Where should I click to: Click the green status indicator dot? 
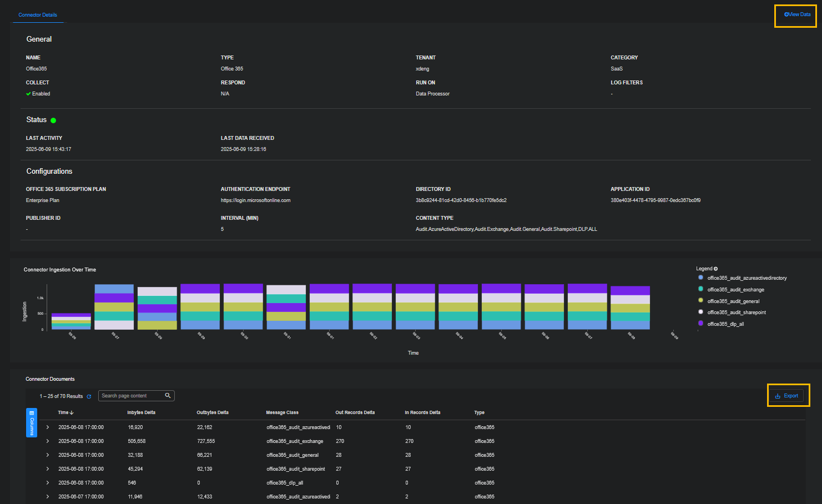[x=53, y=120]
